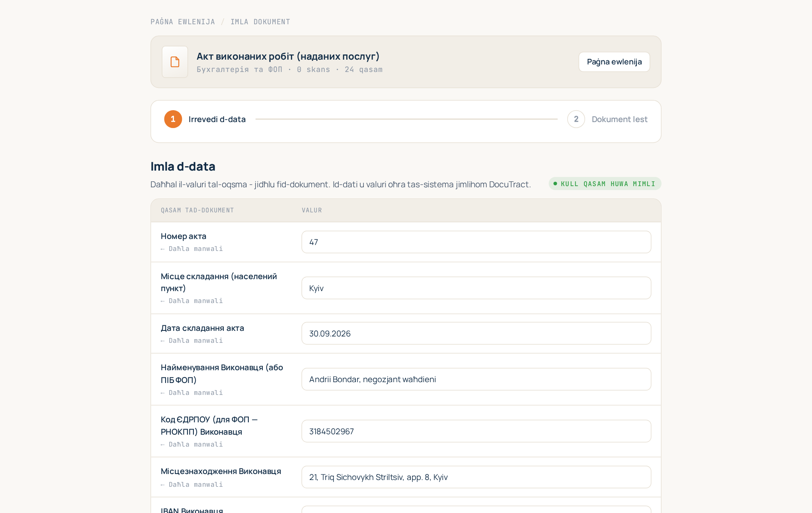
Task: Click the Місцезнаходження Виконавця address field
Action: [x=476, y=477]
